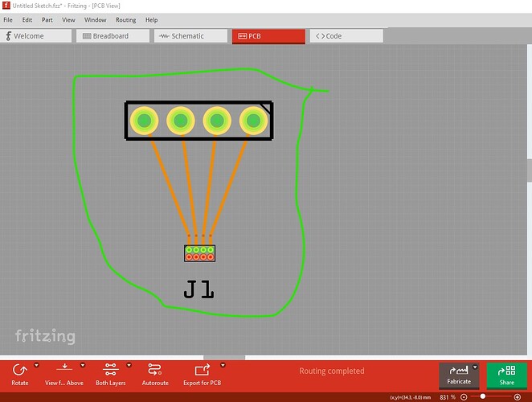Click the zoom slider handle
The height and width of the screenshot is (402, 532).
(482, 397)
